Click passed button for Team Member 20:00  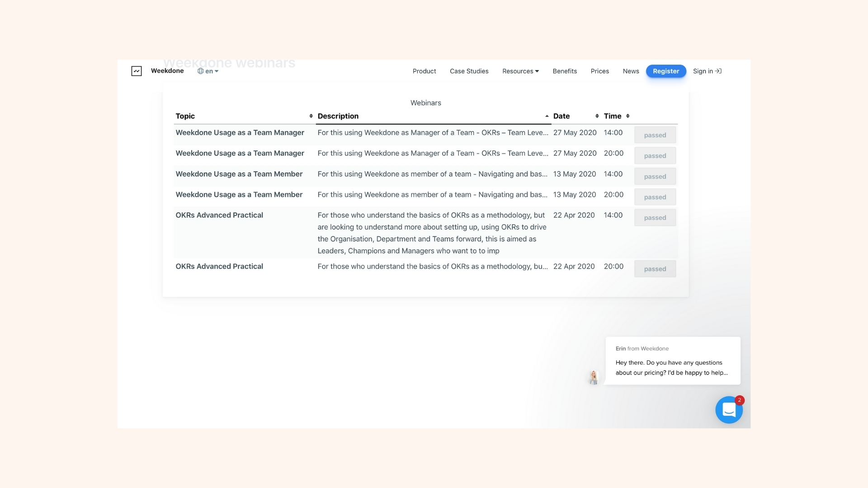(x=655, y=197)
